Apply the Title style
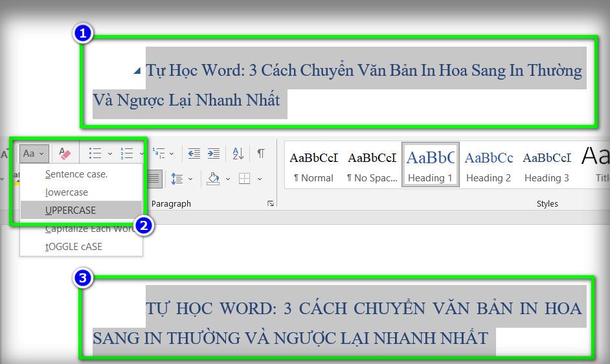 click(595, 165)
